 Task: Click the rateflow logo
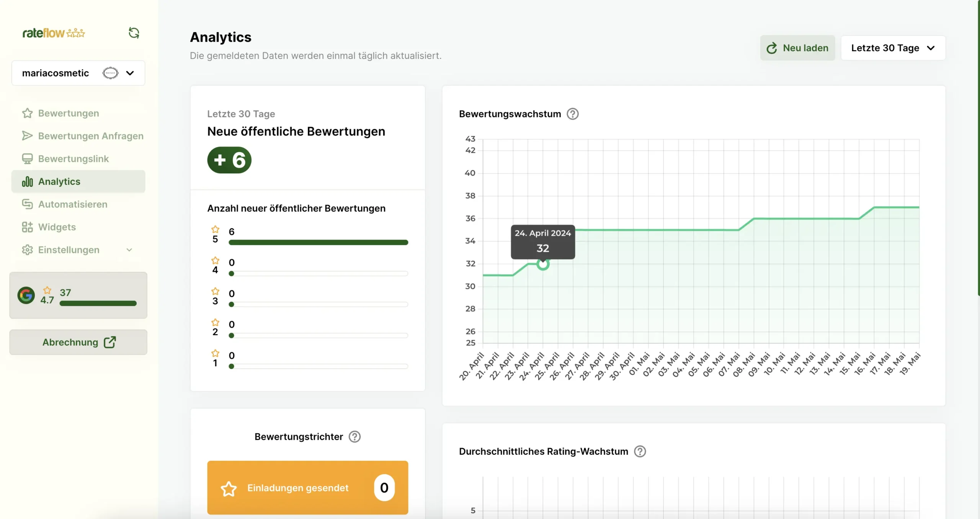pyautogui.click(x=54, y=33)
